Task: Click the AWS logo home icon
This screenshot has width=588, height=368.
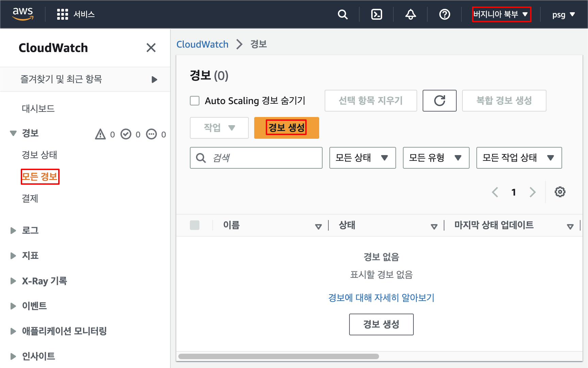Action: (23, 14)
